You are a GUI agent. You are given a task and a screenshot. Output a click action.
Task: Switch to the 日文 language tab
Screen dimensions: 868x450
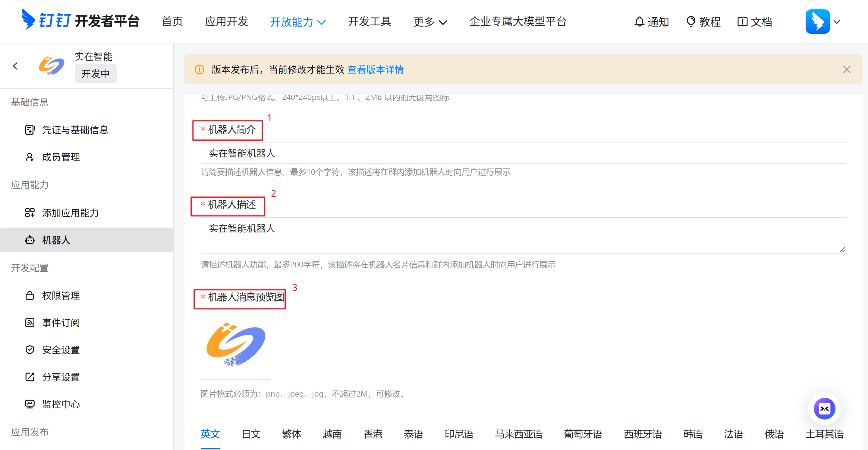coord(251,434)
